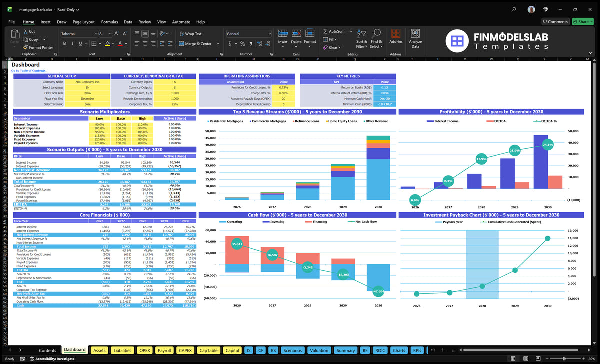Click the red font color swatch
Screen dimensions: 600x364
pyautogui.click(x=120, y=44)
